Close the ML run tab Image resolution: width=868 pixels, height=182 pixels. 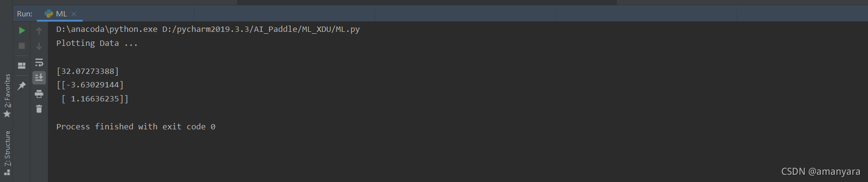click(74, 14)
